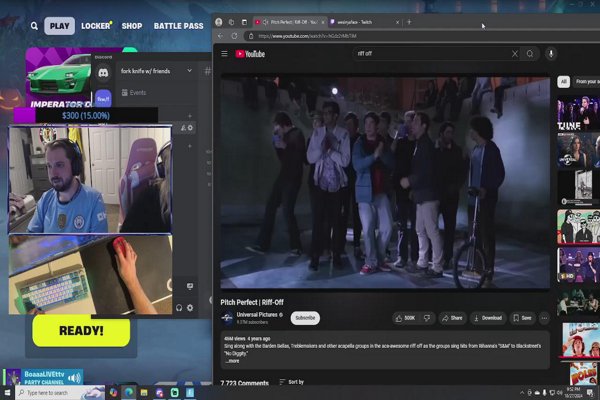Open the BATTLE PASS tab in Fortnite
Screen dimensions: 600x400
tap(178, 26)
